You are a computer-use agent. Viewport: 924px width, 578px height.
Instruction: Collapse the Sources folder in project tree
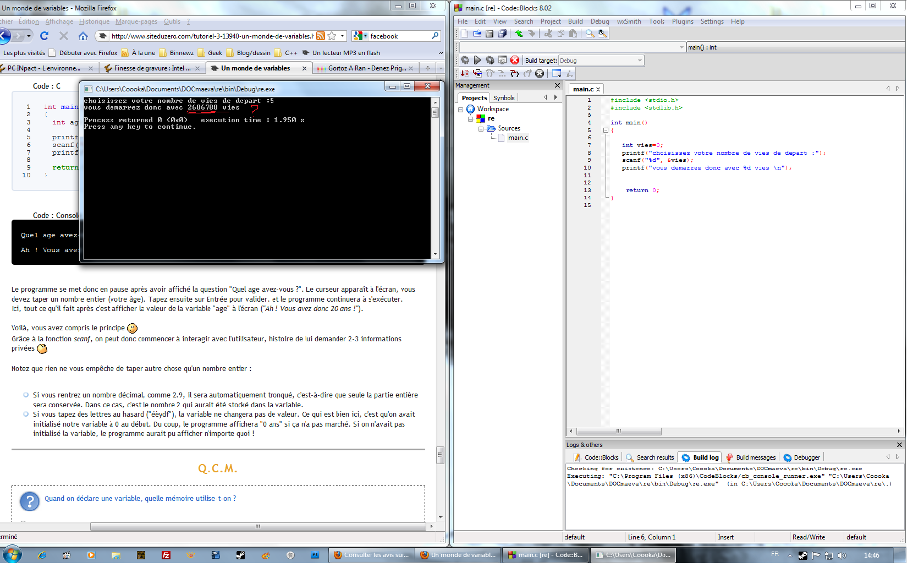pyautogui.click(x=481, y=129)
